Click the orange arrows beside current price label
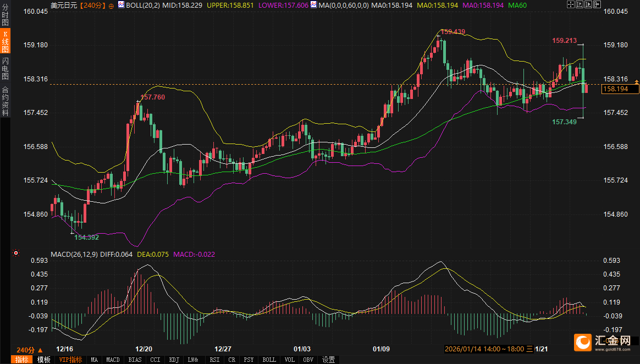Image resolution: width=640 pixels, height=364 pixels. click(x=636, y=82)
